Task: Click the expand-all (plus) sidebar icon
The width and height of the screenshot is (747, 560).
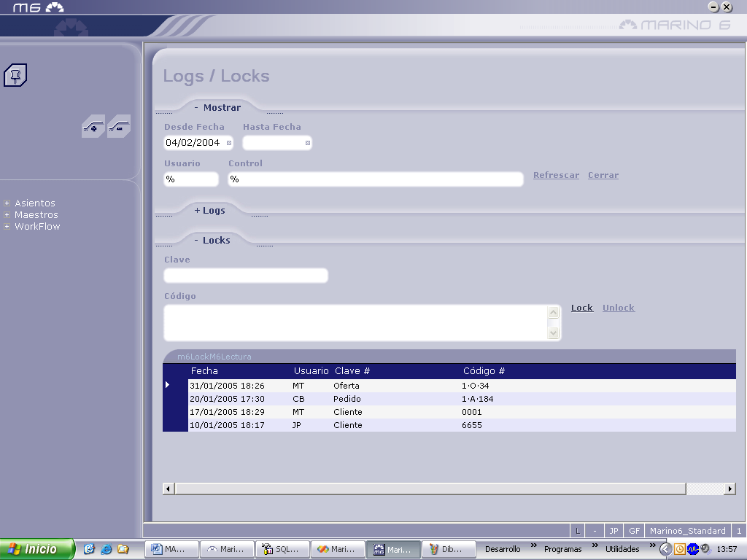Action: coord(93,126)
